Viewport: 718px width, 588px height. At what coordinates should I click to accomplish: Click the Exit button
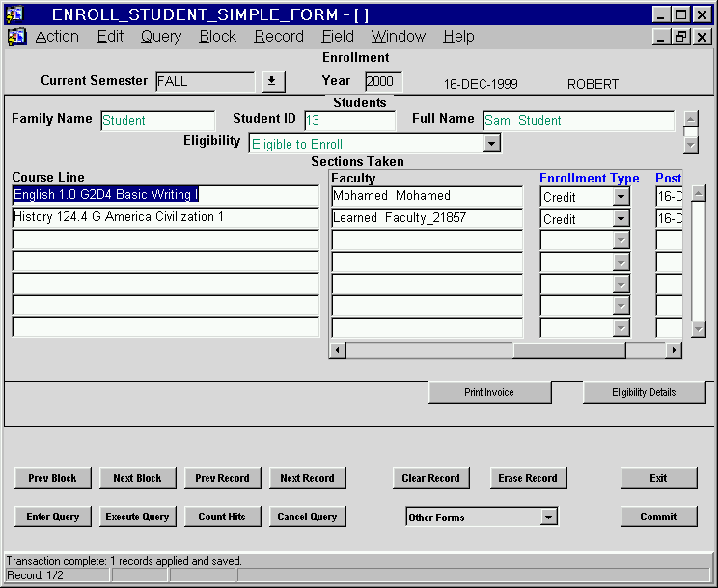pyautogui.click(x=658, y=478)
